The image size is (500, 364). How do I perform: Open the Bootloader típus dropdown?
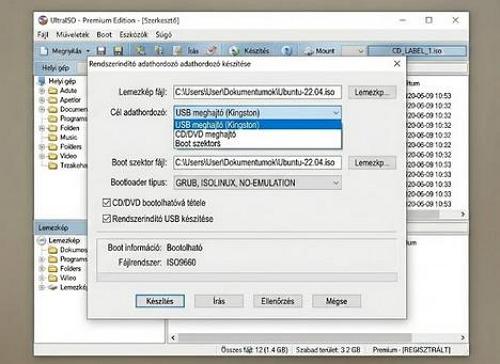click(257, 183)
